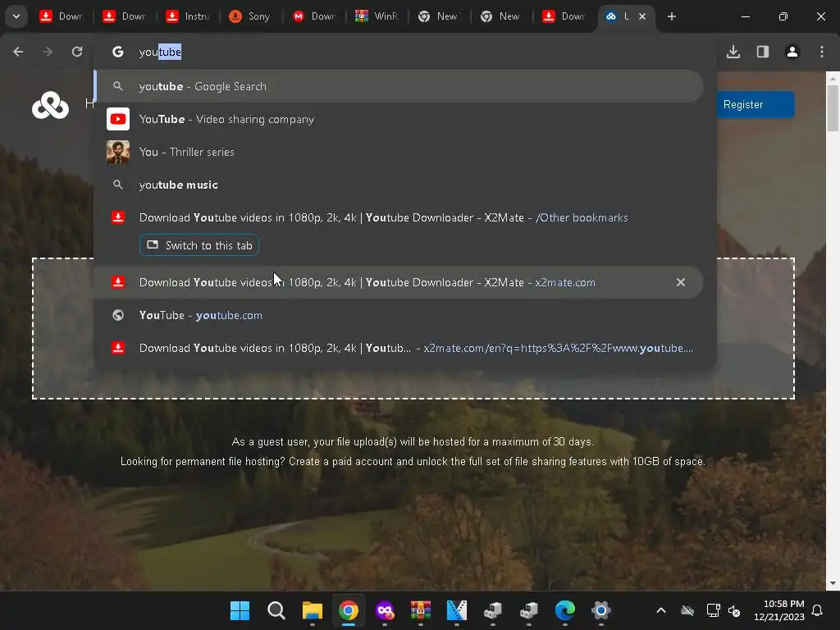This screenshot has height=630, width=840.
Task: Open the Downloads icon in toolbar
Action: click(x=733, y=52)
